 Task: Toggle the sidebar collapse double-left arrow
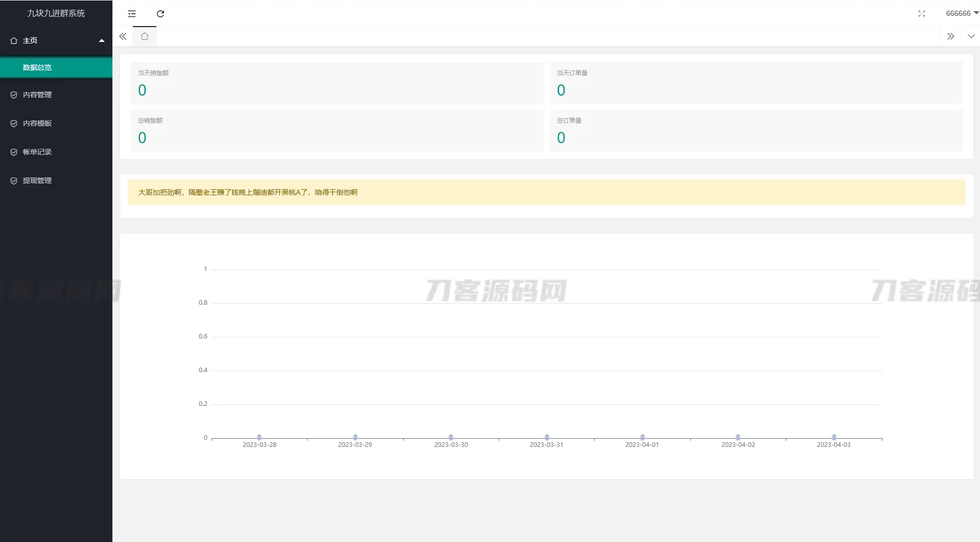[x=123, y=36]
